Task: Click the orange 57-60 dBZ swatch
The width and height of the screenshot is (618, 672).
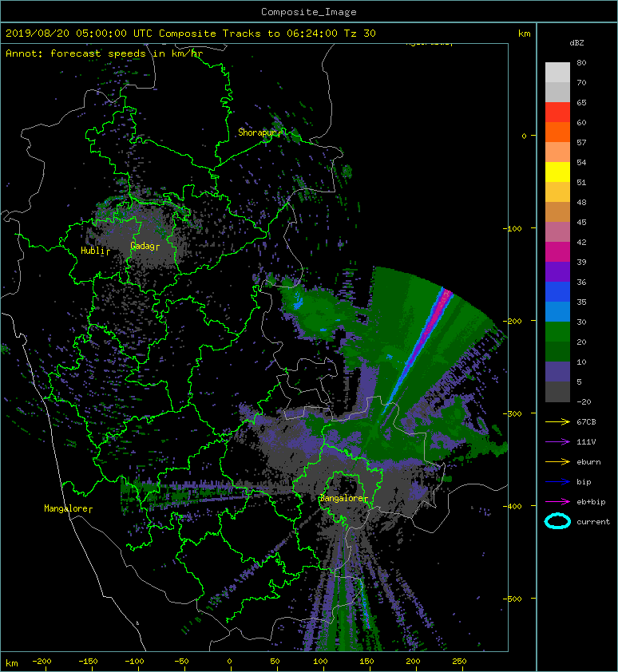Action: tap(557, 132)
